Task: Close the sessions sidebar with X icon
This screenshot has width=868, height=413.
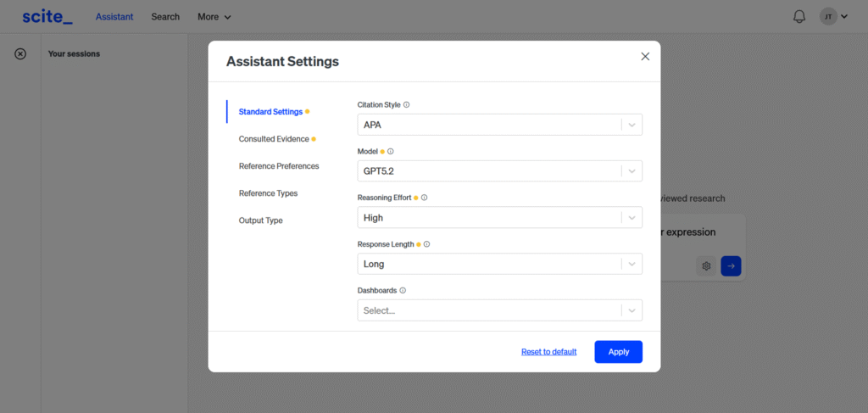Action: (x=20, y=53)
